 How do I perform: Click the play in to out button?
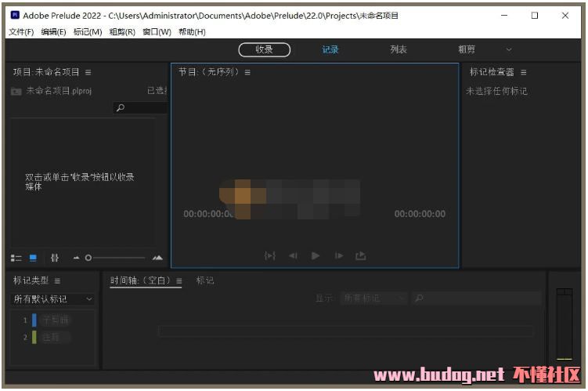270,256
